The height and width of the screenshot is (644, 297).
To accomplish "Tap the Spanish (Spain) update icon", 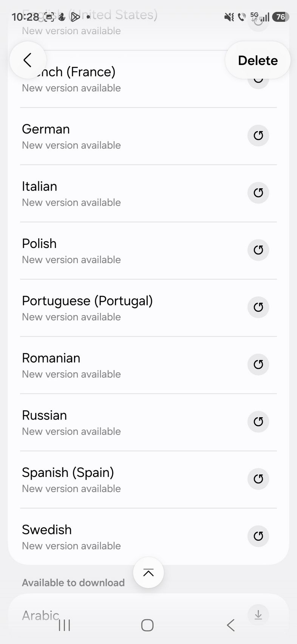I will point(258,479).
